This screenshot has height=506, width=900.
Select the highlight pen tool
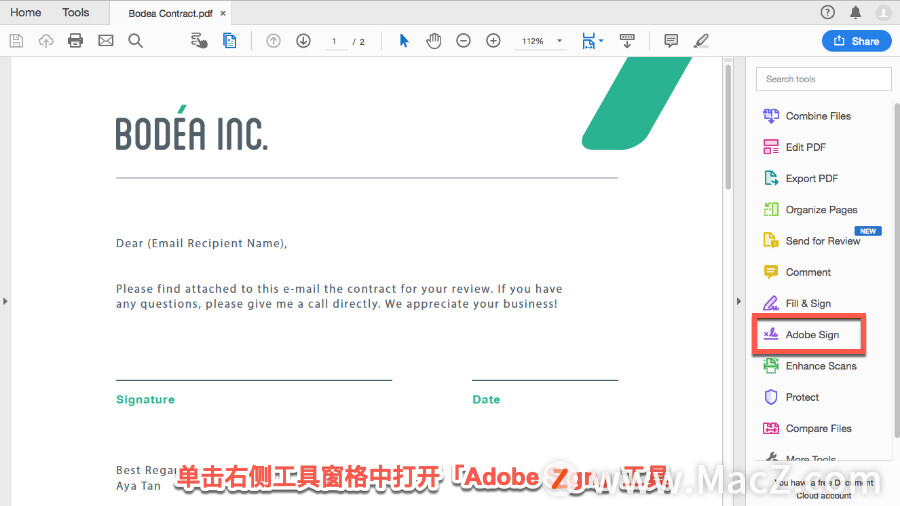pos(701,41)
